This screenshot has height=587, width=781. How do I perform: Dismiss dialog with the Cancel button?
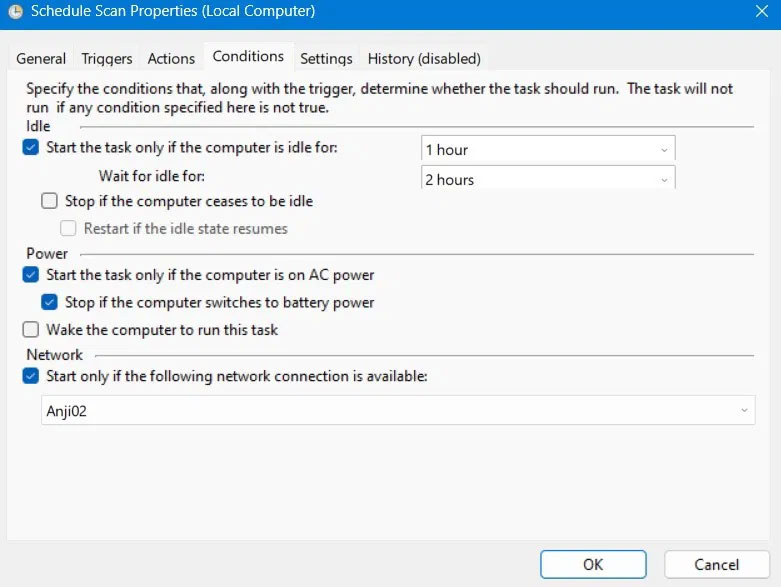[716, 565]
